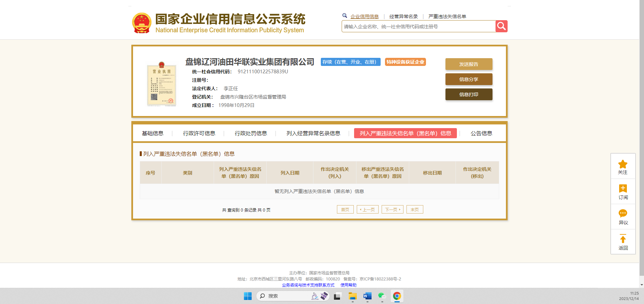
Task: Click the 订阅 subscribe bookmark icon
Action: pyautogui.click(x=623, y=189)
